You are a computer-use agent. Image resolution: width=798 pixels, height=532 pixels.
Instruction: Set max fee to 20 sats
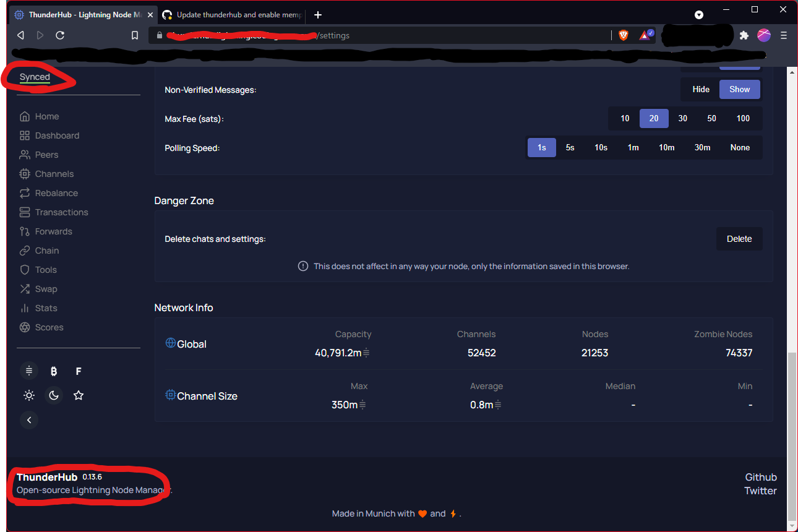coord(654,118)
